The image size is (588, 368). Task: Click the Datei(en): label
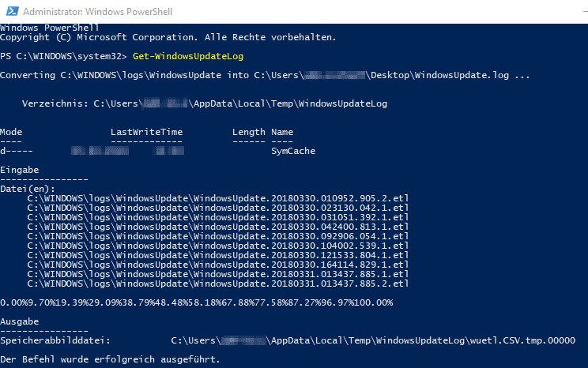tap(27, 188)
